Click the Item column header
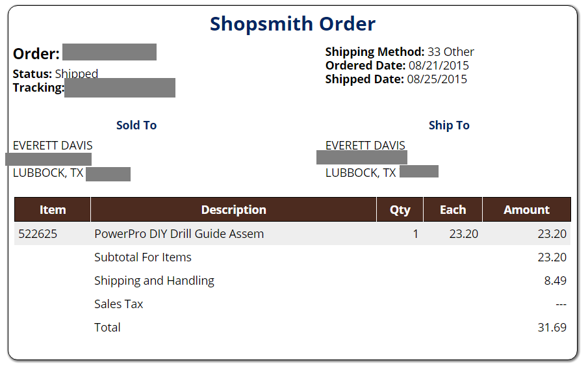Viewport: 588px width, 366px height. pos(53,209)
